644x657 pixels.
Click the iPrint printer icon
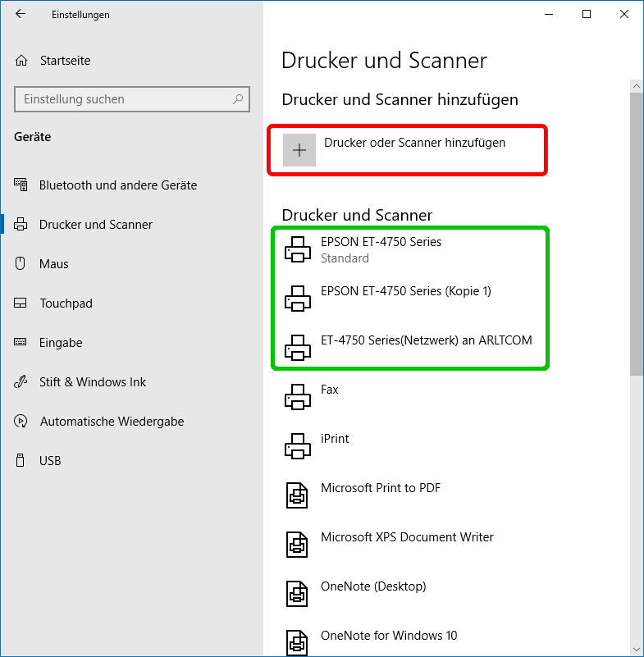(x=297, y=446)
